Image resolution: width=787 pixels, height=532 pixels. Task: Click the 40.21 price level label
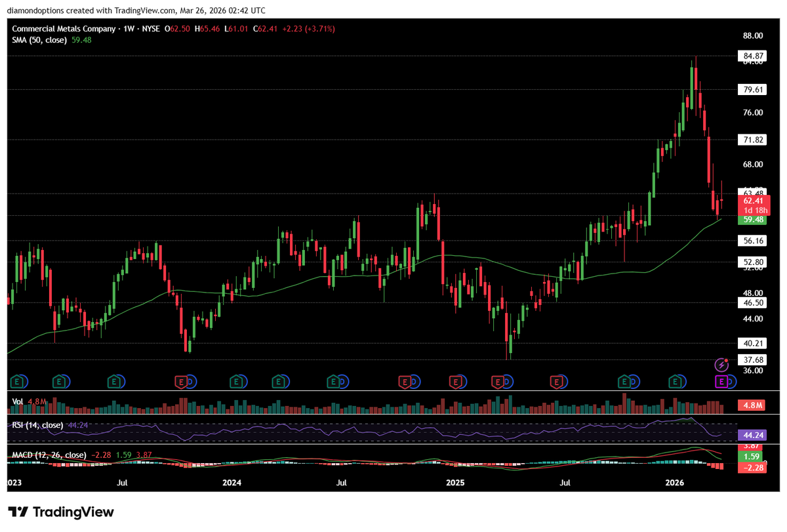coord(752,343)
